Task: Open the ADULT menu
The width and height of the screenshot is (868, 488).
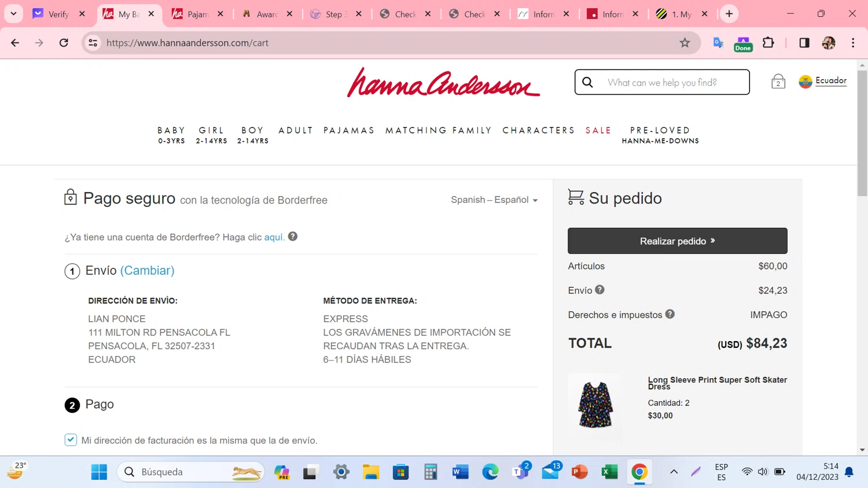Action: pos(296,131)
